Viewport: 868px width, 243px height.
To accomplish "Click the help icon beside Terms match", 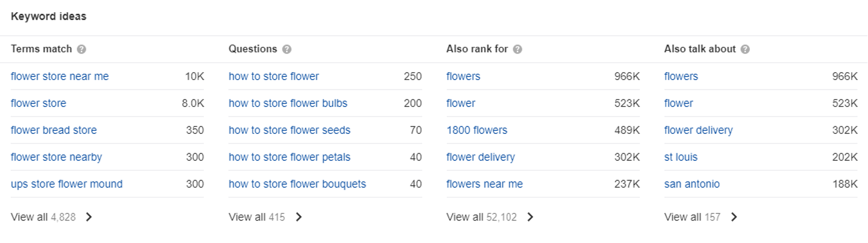I will coord(81,49).
